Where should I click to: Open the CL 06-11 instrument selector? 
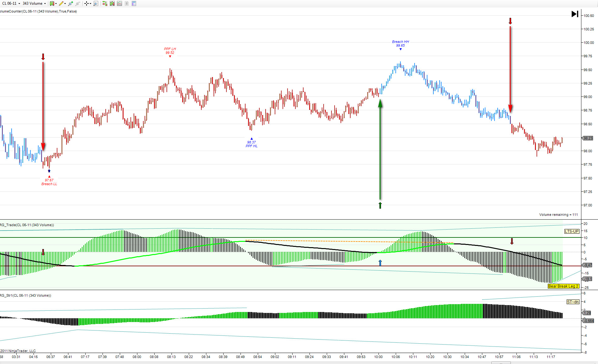click(x=11, y=3)
